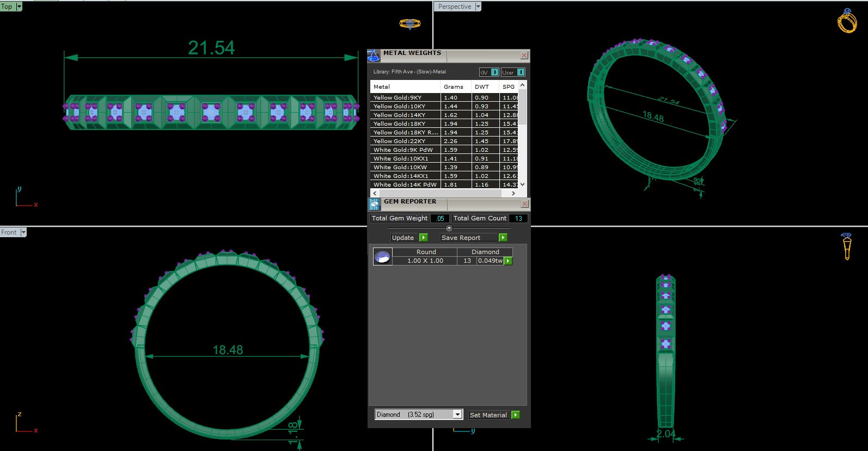Open the Front viewport dropdown arrow
Viewport: 868px width, 451px height.
click(23, 232)
